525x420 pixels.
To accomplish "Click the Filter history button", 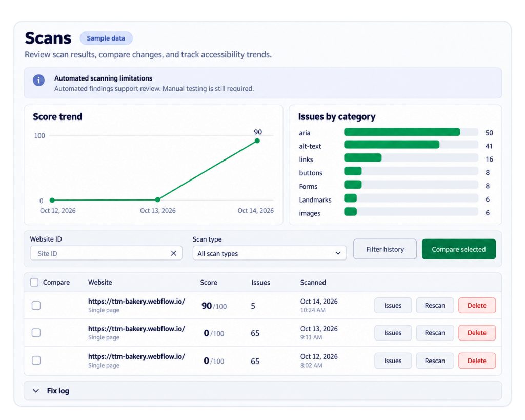I will [385, 249].
